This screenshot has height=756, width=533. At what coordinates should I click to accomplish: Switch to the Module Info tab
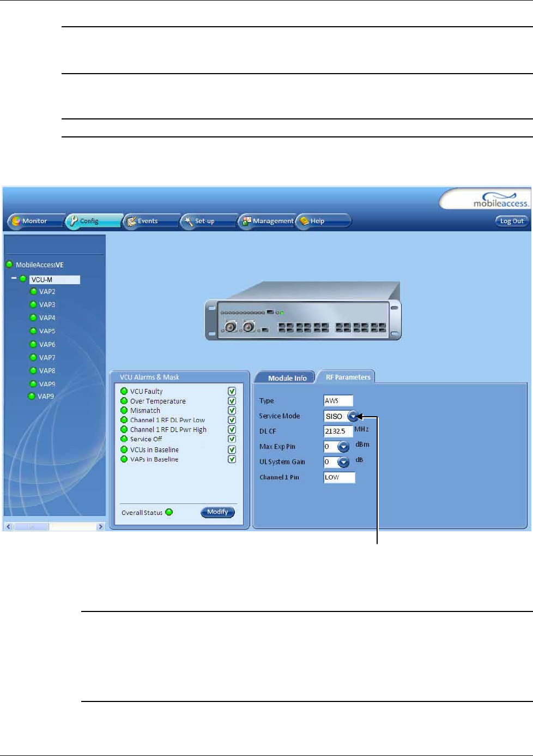(x=286, y=377)
